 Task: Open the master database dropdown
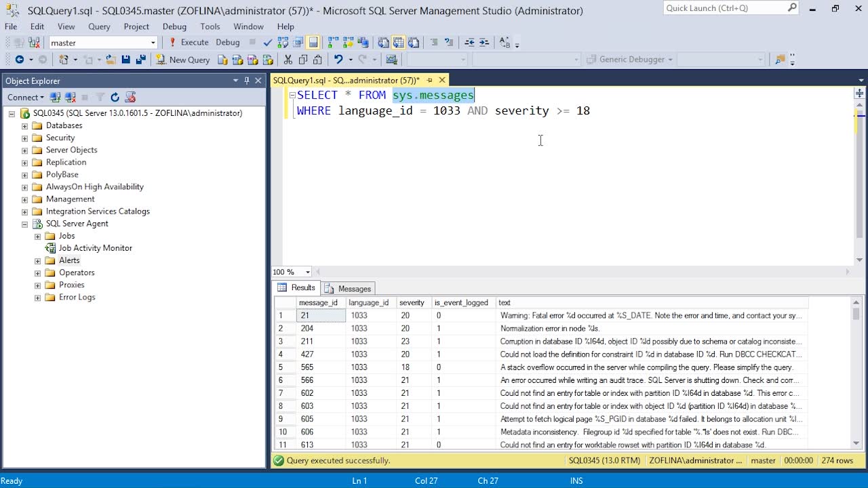[x=153, y=43]
